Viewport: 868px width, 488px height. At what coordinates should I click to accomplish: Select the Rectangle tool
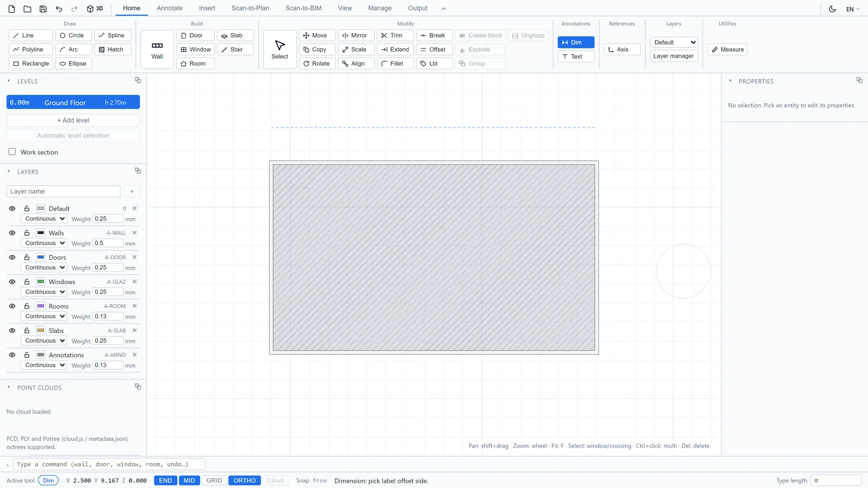tap(31, 63)
